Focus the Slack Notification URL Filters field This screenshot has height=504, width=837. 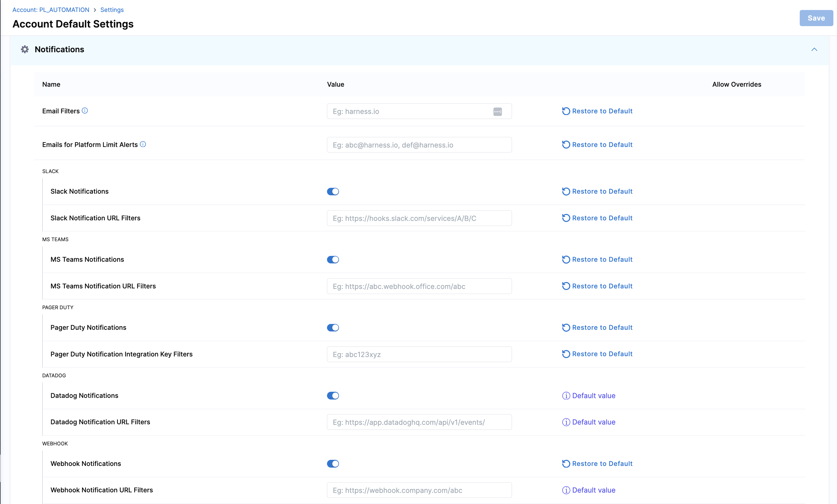tap(419, 218)
